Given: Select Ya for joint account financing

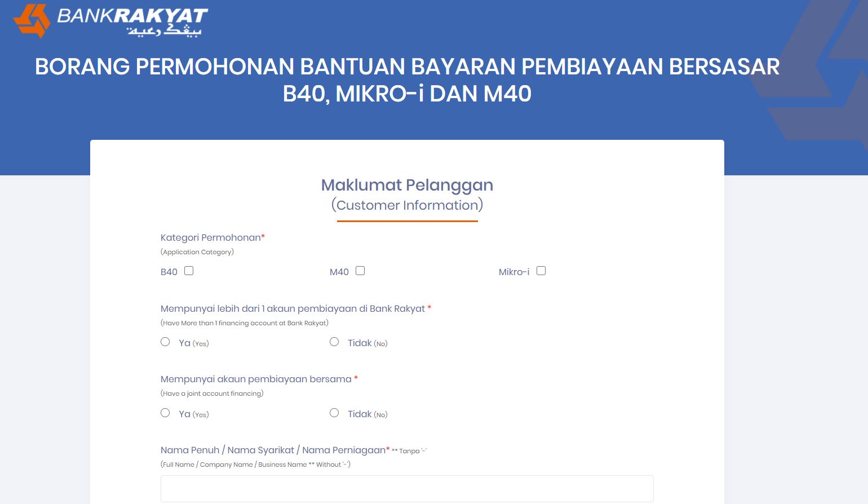Looking at the screenshot, I should (x=165, y=413).
